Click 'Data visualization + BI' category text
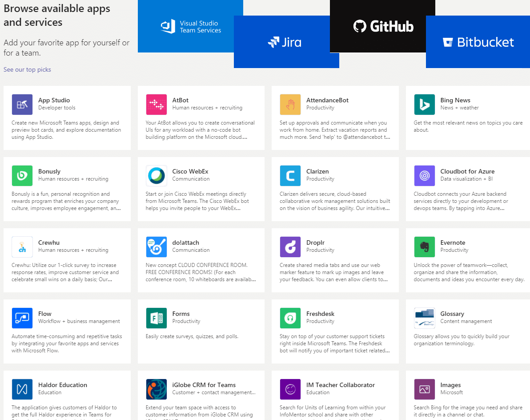530x420 pixels. 466,179
